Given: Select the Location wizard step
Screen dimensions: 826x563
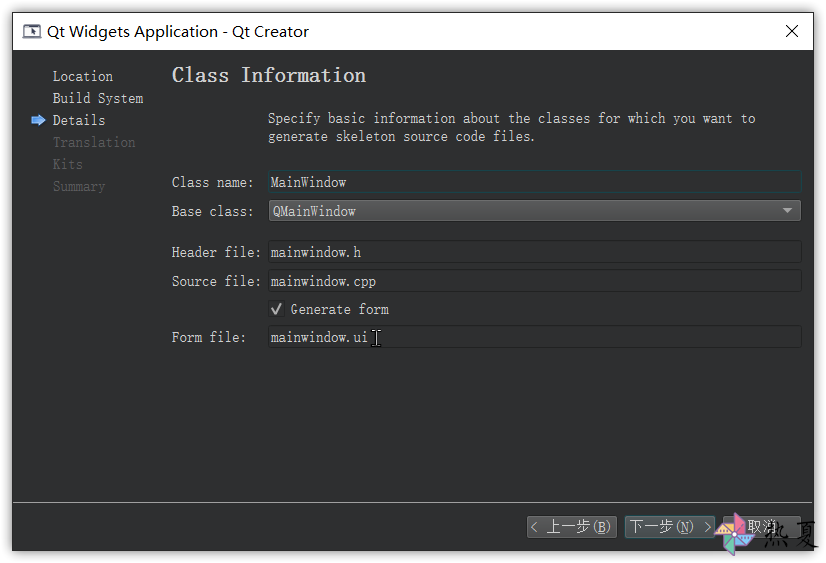Looking at the screenshot, I should (x=83, y=76).
